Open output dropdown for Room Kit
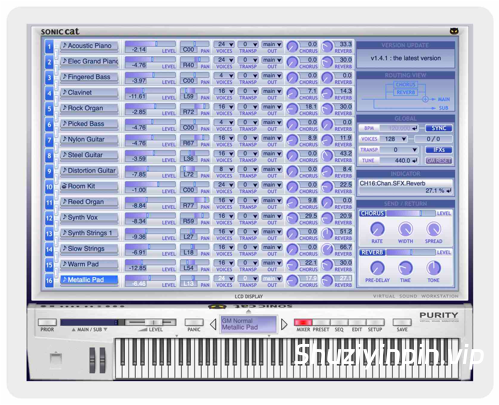Viewport: 499px width, 405px height. coord(272,185)
